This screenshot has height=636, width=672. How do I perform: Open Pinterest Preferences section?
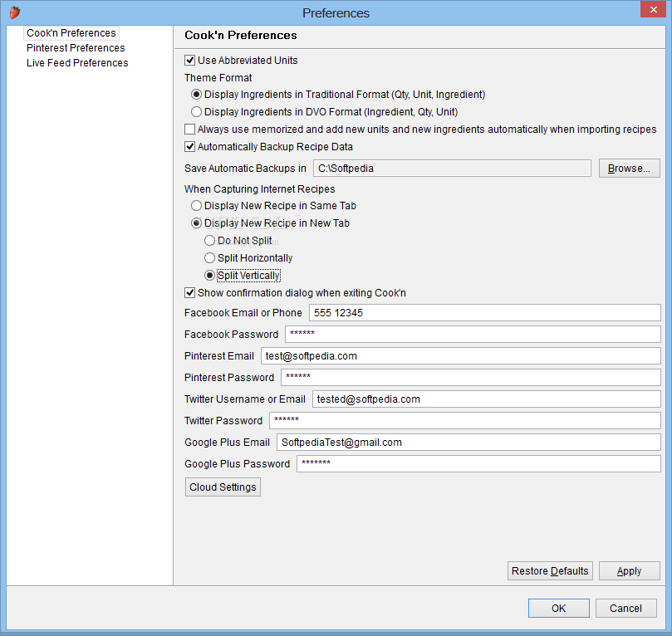pos(76,48)
